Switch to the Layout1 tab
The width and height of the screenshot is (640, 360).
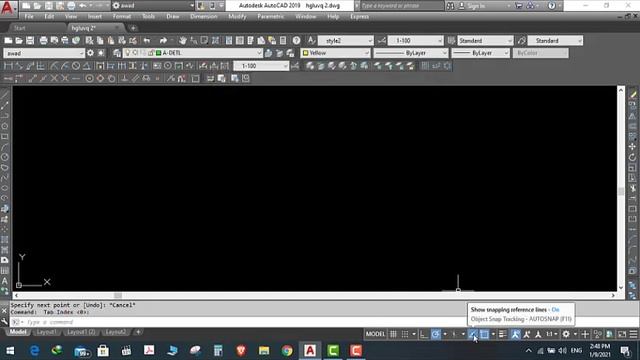[x=46, y=332]
